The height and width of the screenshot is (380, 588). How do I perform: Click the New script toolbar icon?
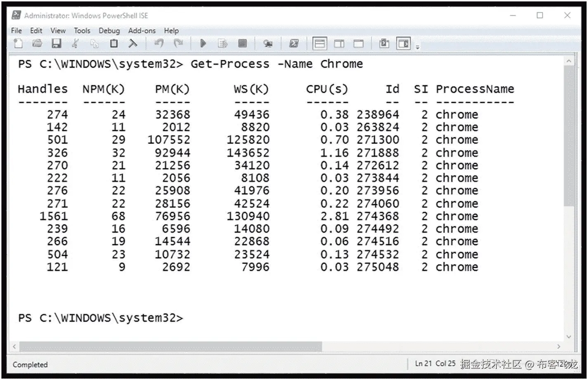click(x=18, y=43)
